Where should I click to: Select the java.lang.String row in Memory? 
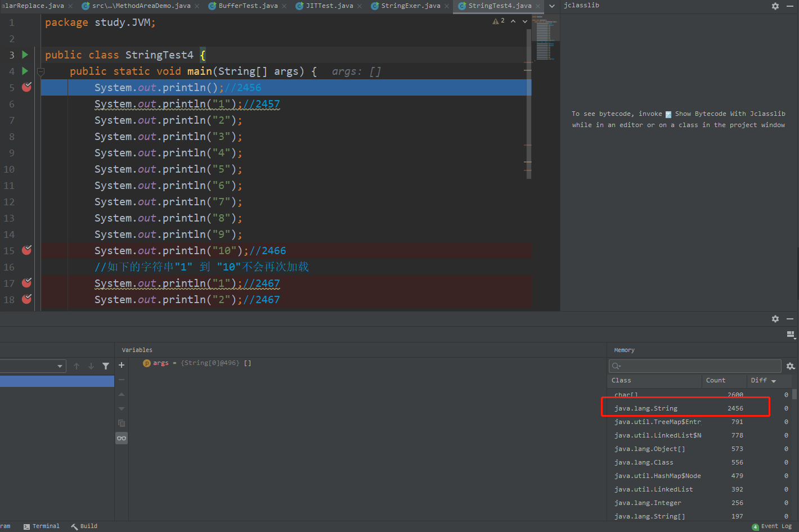pos(700,408)
